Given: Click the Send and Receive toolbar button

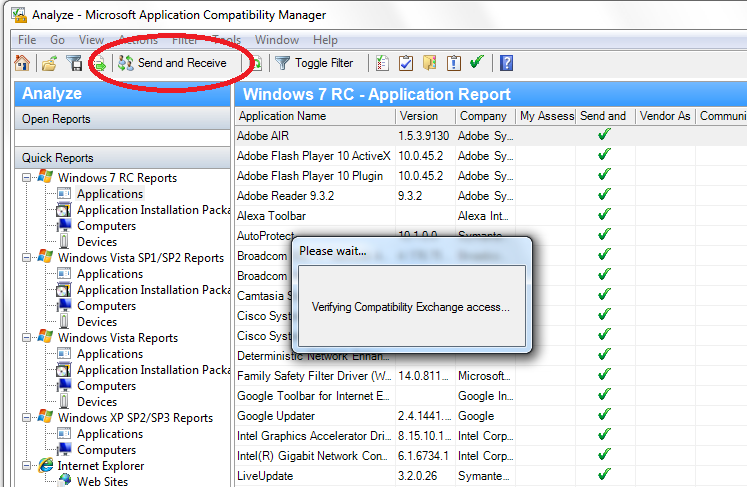Looking at the screenshot, I should click(172, 63).
